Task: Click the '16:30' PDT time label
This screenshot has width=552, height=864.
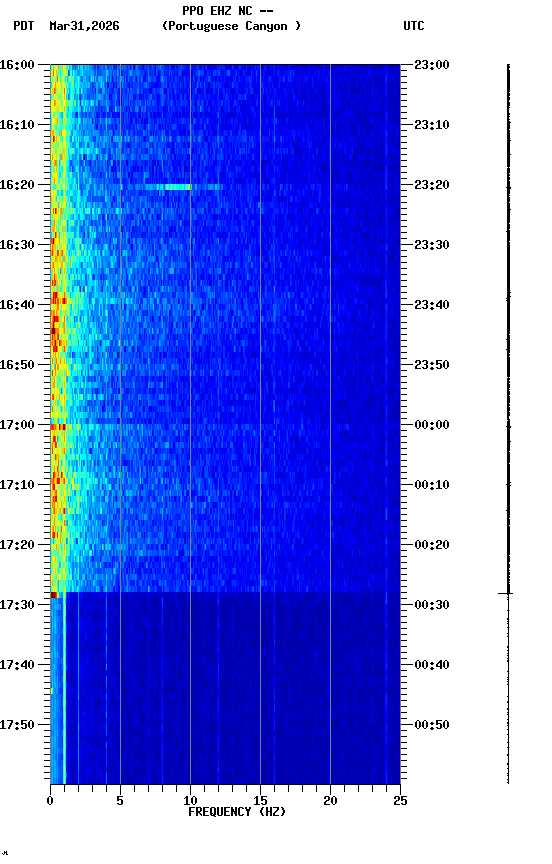Action: [17, 245]
